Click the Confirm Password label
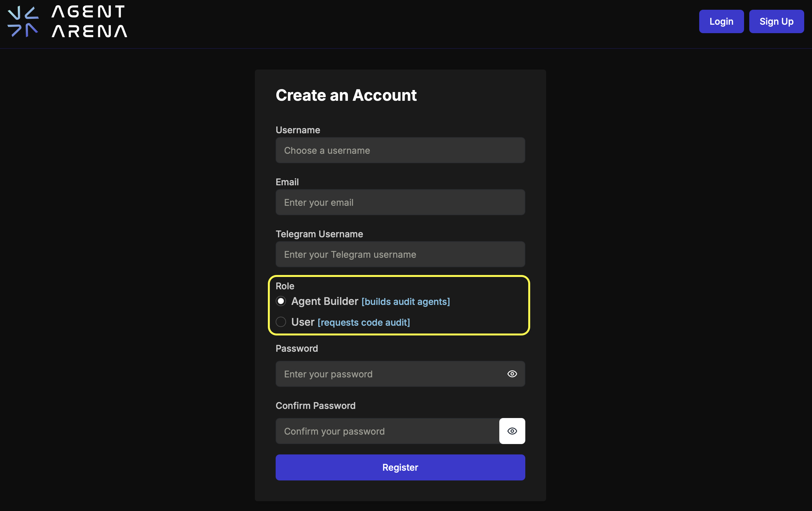 [x=316, y=405]
